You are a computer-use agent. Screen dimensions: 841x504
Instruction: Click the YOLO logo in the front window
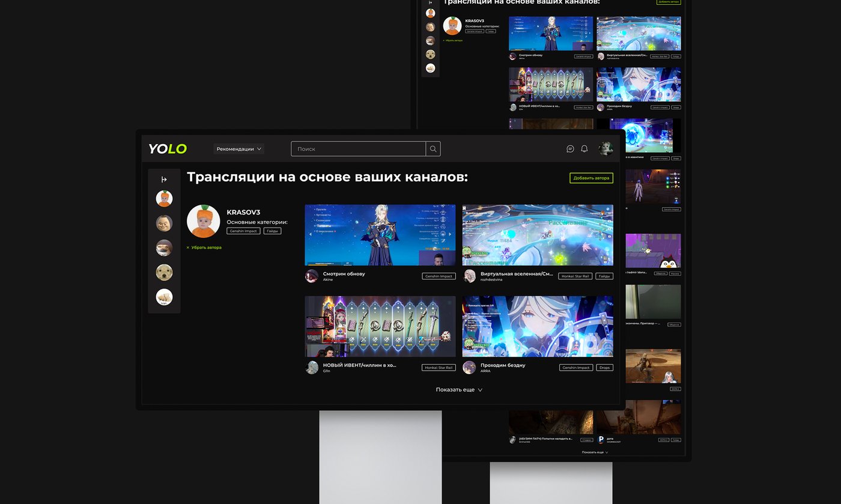tap(168, 149)
